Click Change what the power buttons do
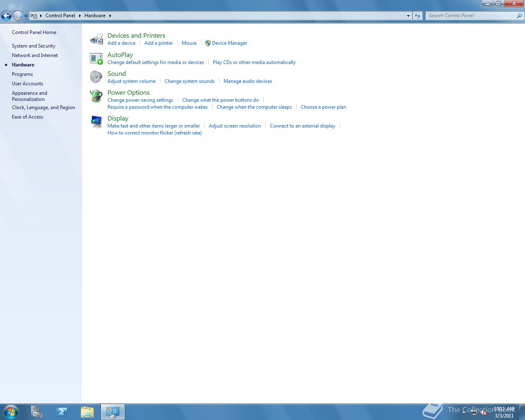525x420 pixels. click(220, 100)
